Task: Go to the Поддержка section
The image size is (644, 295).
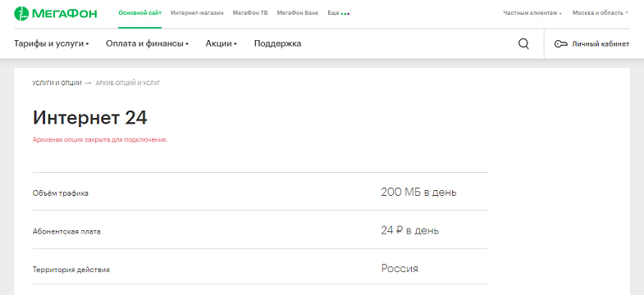Action: coord(277,43)
